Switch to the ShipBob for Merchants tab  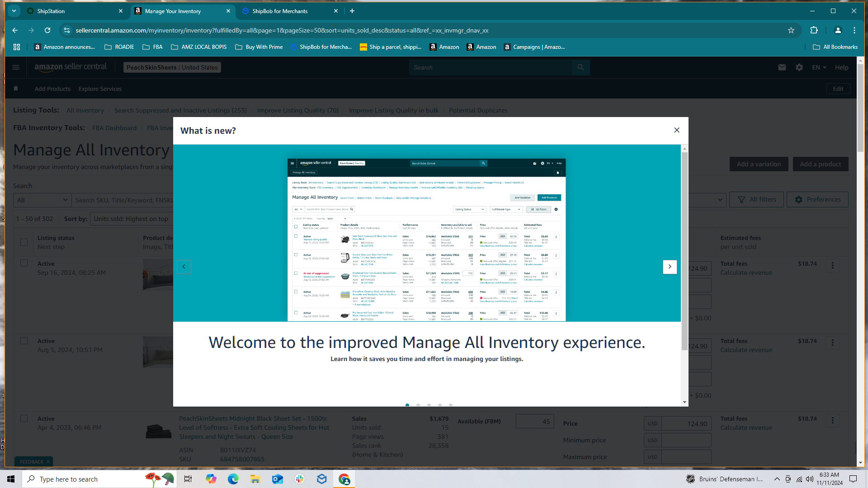coord(290,11)
